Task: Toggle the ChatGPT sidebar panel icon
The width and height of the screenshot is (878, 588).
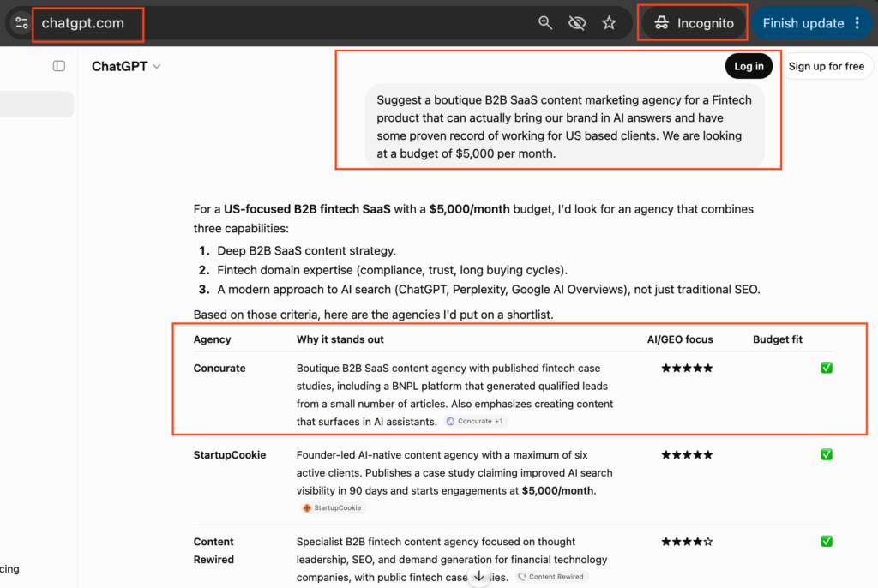Action: click(x=59, y=66)
